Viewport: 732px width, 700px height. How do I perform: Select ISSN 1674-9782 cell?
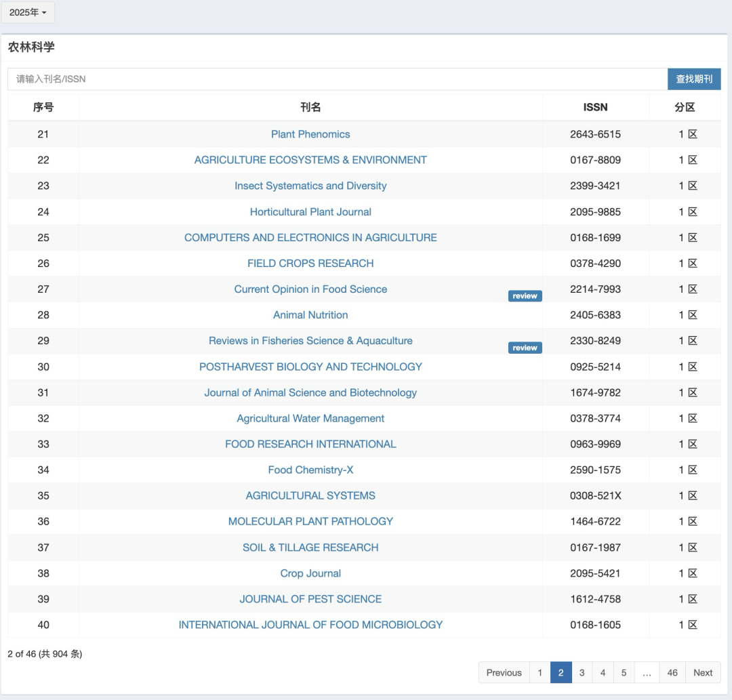click(595, 392)
